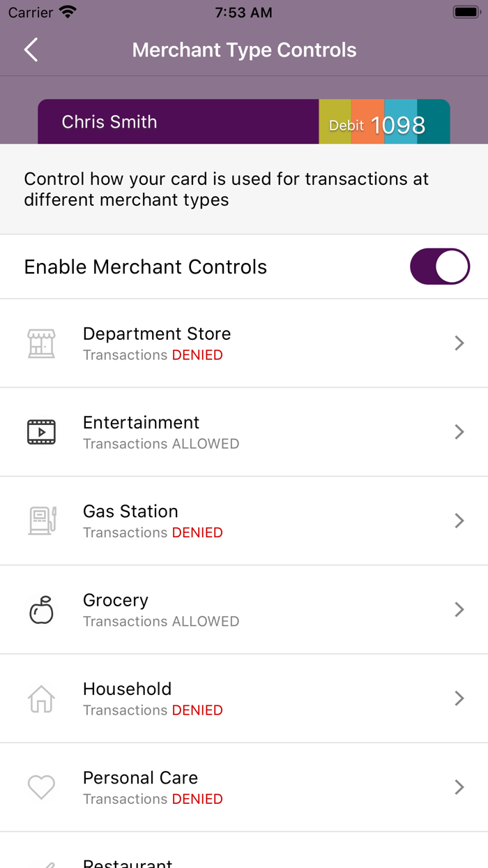Tap the Household home icon
Viewport: 488px width, 868px height.
pyautogui.click(x=41, y=698)
